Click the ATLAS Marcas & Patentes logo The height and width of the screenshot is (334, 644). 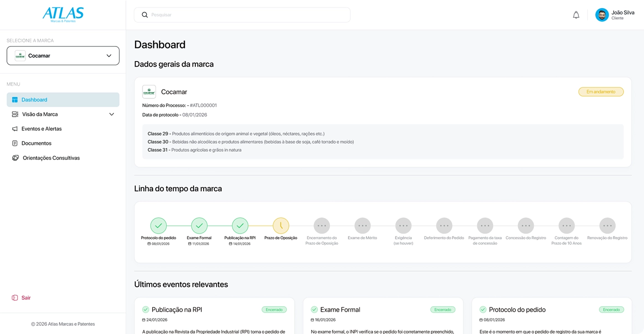pos(63,15)
